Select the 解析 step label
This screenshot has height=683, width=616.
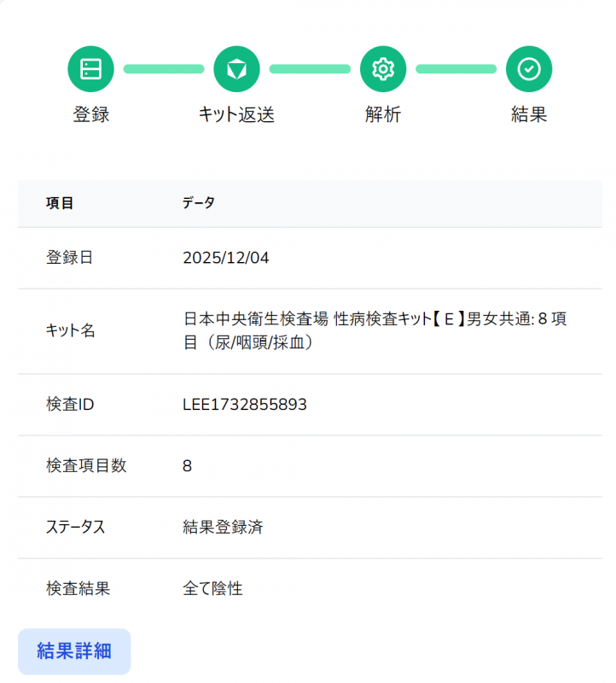[x=383, y=114]
